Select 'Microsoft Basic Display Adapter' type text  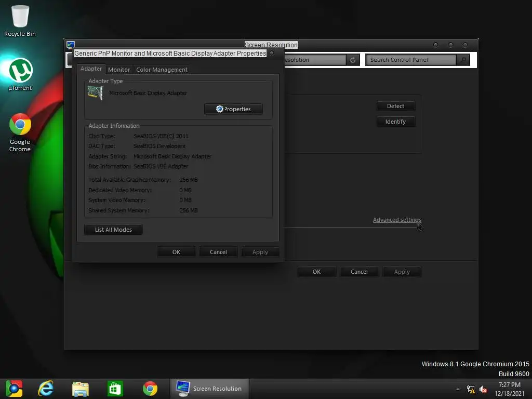(x=148, y=93)
